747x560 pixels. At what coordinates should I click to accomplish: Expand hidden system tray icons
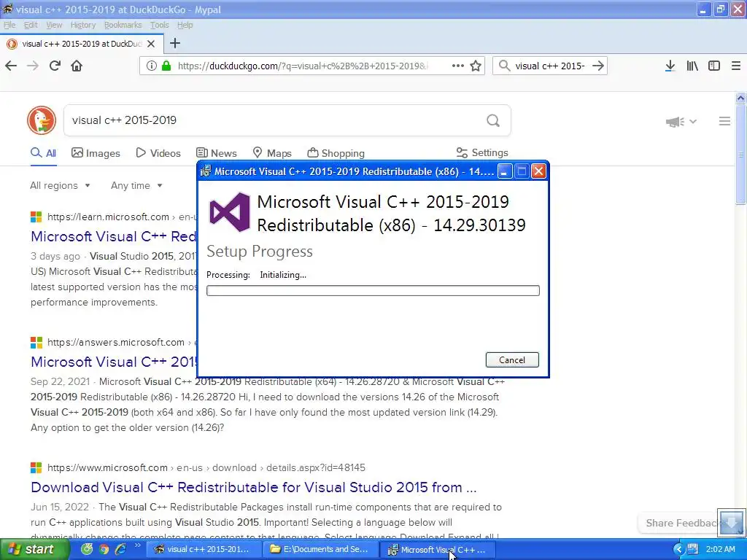[x=678, y=550]
